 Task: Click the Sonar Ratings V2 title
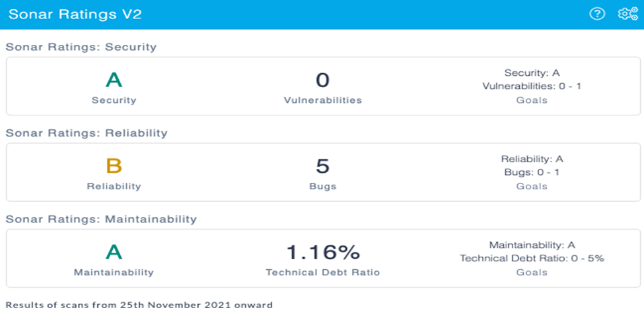pyautogui.click(x=75, y=15)
